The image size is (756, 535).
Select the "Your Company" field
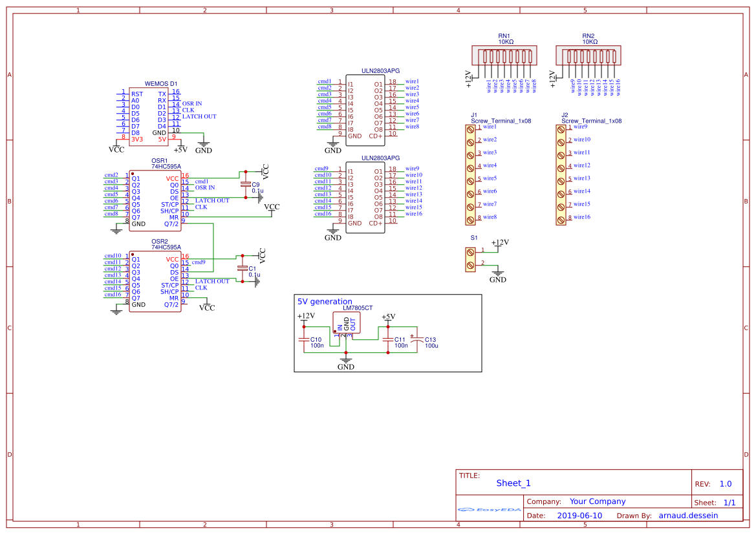pyautogui.click(x=597, y=501)
